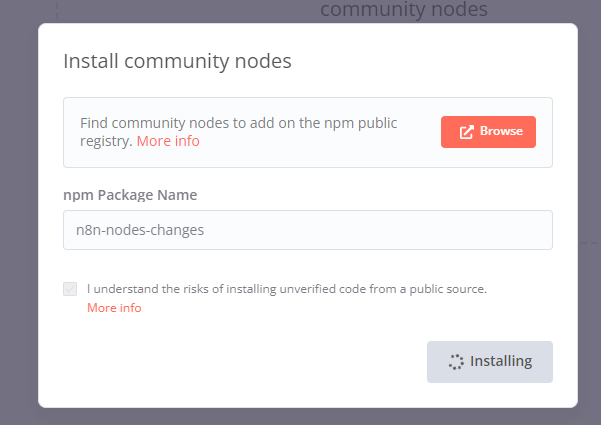Click the 'I understand the risks' label text
Viewport: 601px width, 425px height.
(x=286, y=289)
